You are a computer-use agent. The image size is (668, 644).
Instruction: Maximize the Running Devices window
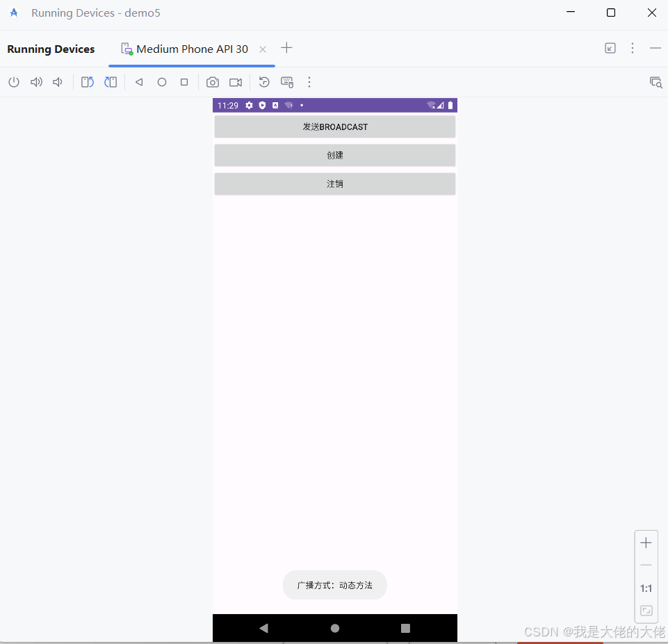coord(611,13)
